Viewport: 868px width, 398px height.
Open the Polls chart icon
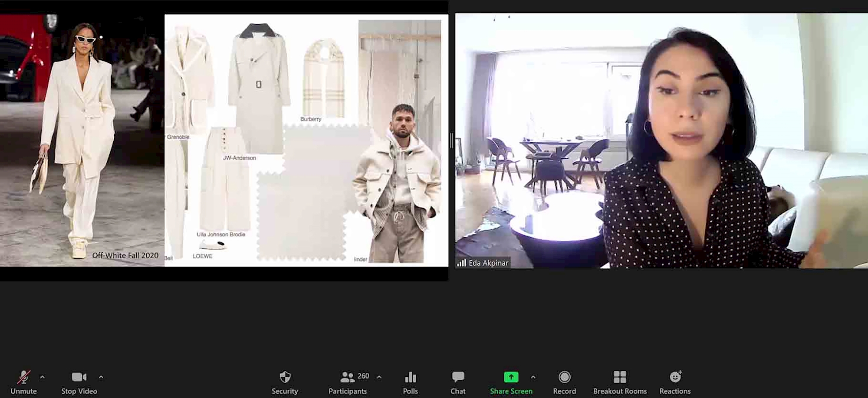tap(410, 377)
